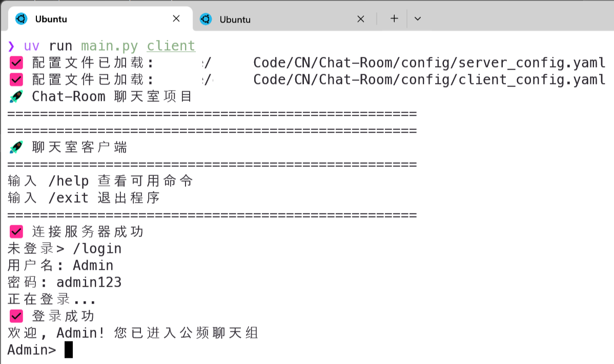The image size is (614, 364).
Task: Click the /help command text
Action: click(x=69, y=181)
